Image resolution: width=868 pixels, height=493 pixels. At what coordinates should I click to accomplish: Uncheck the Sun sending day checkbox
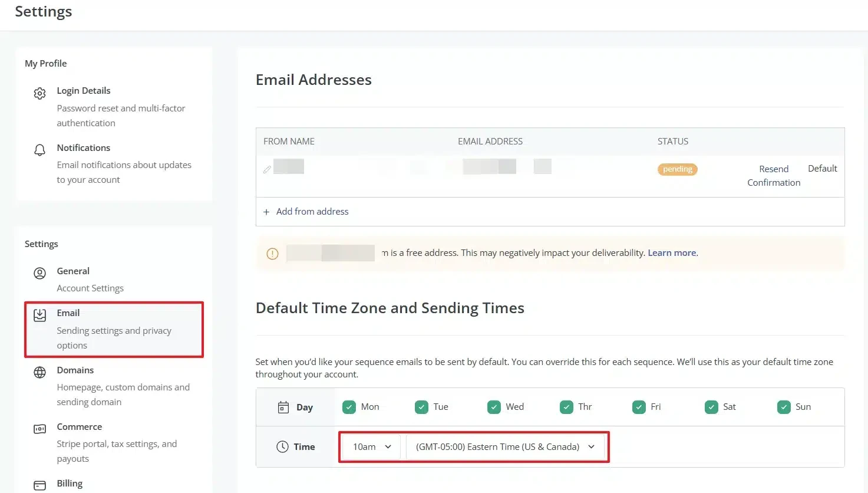coord(784,407)
